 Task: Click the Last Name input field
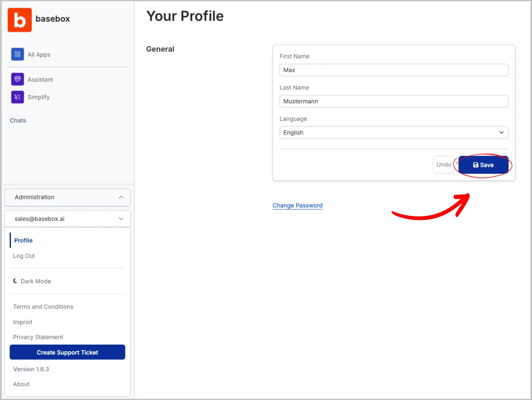click(393, 101)
